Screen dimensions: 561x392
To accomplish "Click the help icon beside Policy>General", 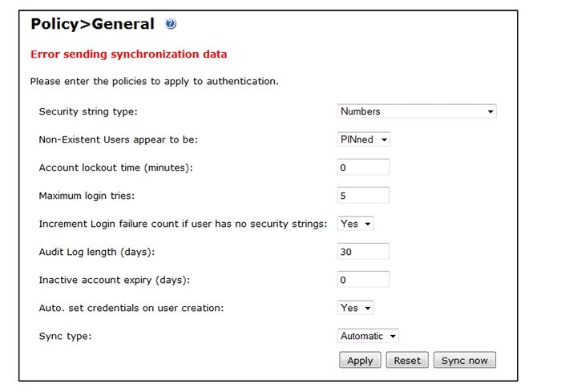I will coord(171,24).
